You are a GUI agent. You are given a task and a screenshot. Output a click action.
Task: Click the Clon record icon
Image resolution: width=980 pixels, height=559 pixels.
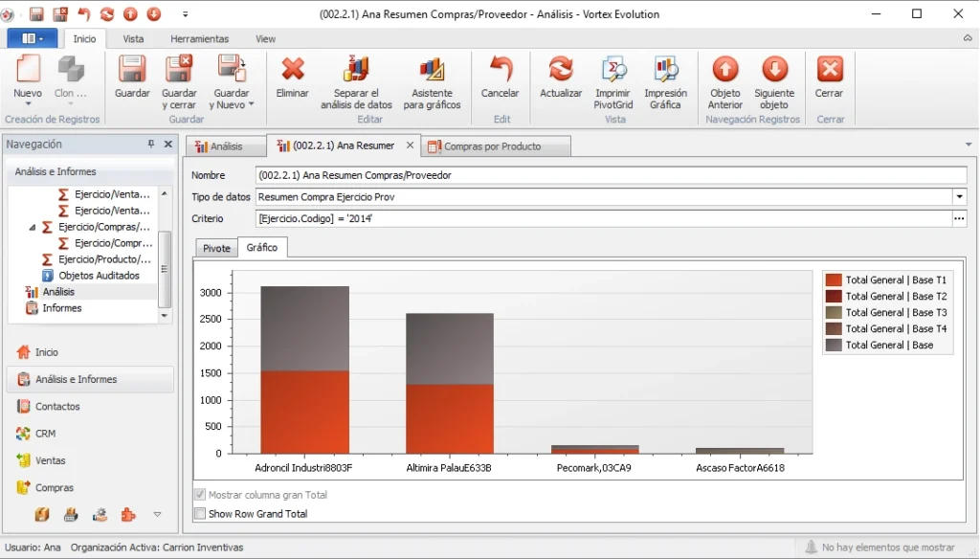[71, 69]
